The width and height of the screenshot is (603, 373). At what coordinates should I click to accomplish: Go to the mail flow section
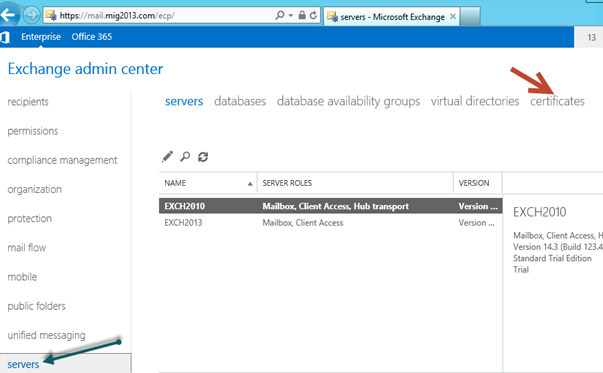pyautogui.click(x=27, y=248)
